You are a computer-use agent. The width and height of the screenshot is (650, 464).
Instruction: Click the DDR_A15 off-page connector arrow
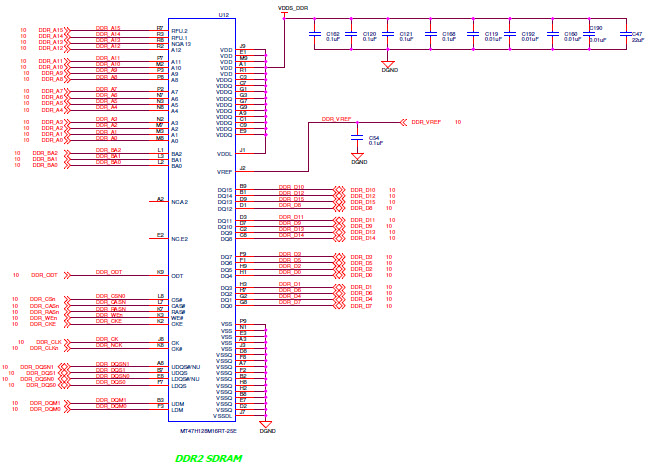[x=67, y=30]
